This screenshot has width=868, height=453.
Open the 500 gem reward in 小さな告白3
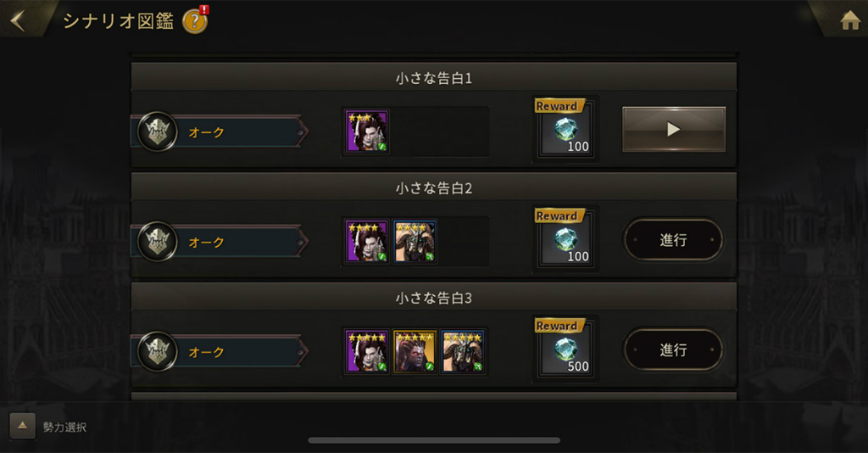click(565, 349)
